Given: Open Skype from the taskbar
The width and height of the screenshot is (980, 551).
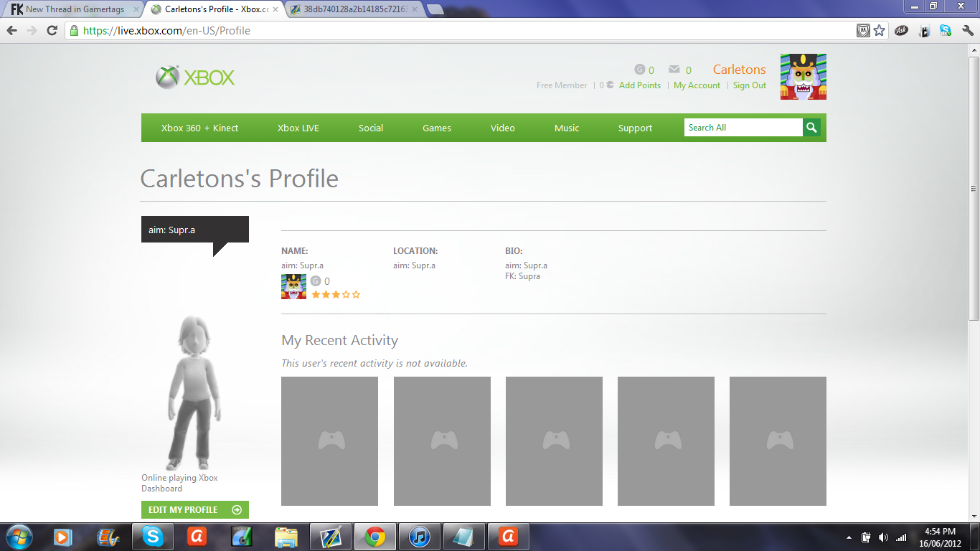Looking at the screenshot, I should [x=152, y=537].
